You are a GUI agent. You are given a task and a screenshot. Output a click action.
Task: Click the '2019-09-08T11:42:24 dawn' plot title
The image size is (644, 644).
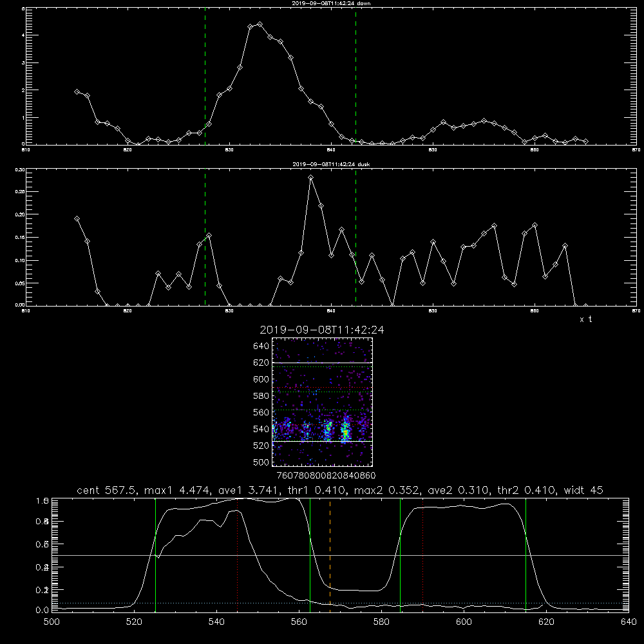click(x=331, y=3)
